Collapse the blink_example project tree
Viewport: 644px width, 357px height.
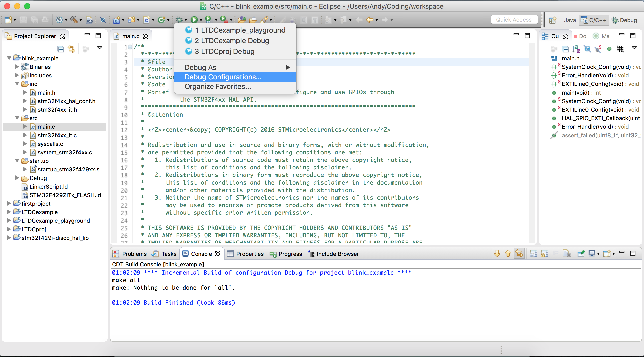coord(9,58)
